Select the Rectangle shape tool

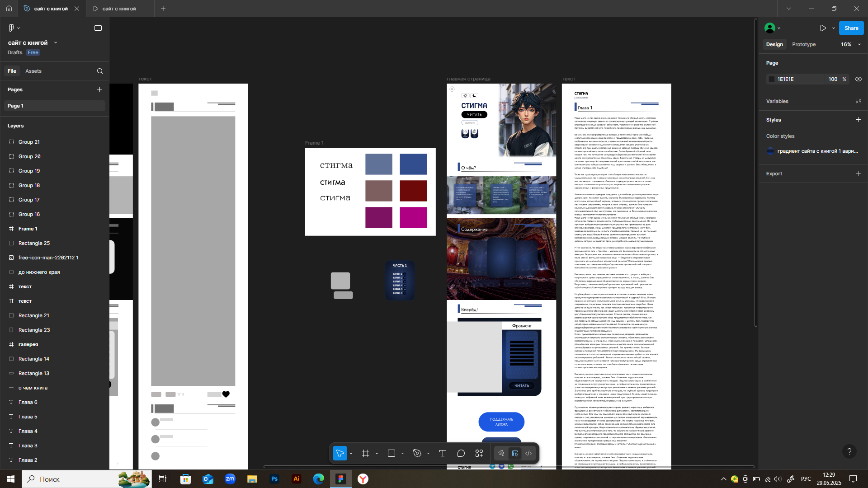[392, 453]
